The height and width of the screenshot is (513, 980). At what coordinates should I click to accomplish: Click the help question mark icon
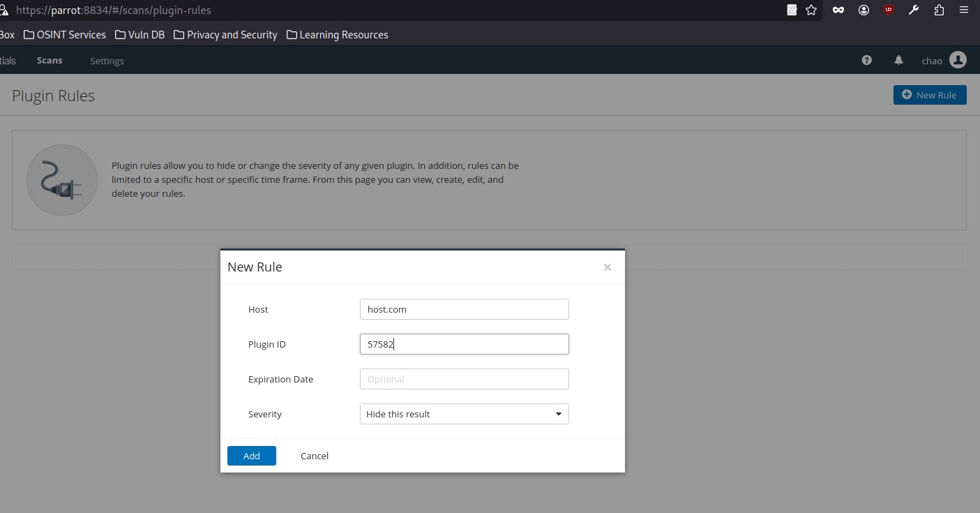(866, 61)
